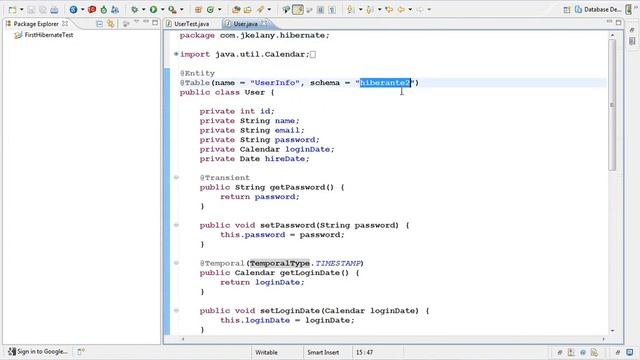The height and width of the screenshot is (360, 640).
Task: Click the vertical scrollbar of the editor
Action: [612, 105]
